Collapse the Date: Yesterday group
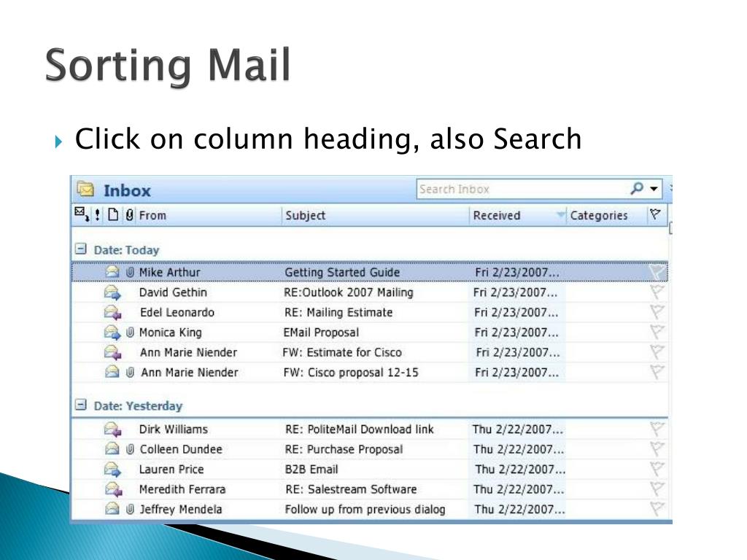The width and height of the screenshot is (747, 560). click(x=81, y=405)
